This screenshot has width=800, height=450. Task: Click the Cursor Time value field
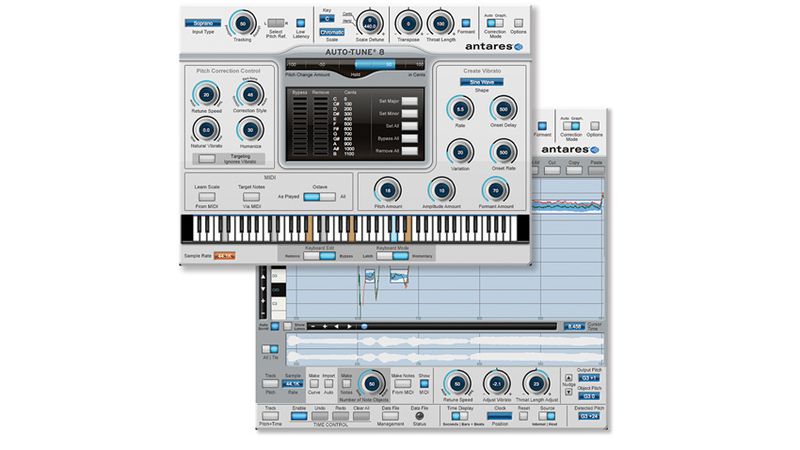coord(574,326)
